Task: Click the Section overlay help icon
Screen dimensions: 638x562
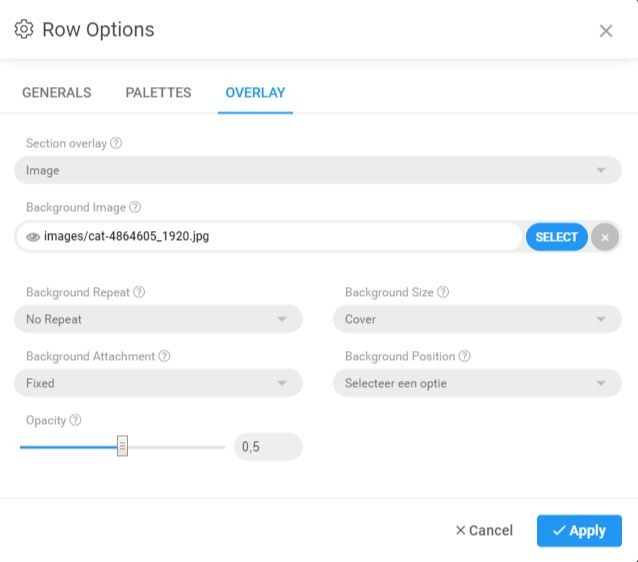Action: 116,144
